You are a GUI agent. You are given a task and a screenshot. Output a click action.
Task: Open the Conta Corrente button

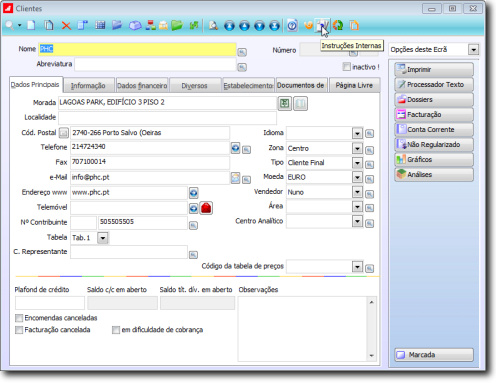[x=434, y=129]
